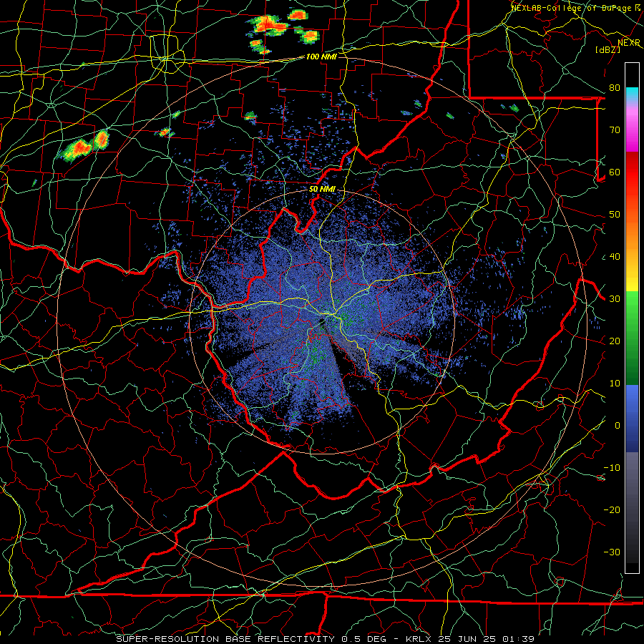Click the 40 value on the dBZ scale
Image resolution: width=644 pixels, height=644 pixels.
pyautogui.click(x=615, y=257)
